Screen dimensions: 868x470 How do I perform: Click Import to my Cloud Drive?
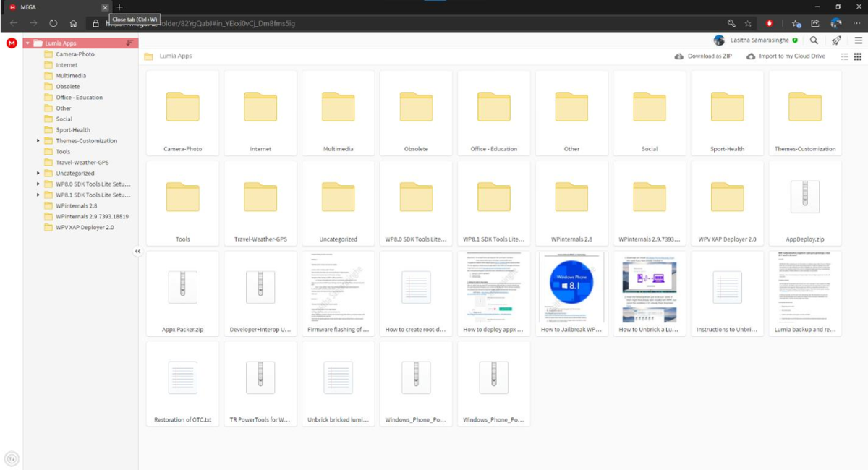786,56
